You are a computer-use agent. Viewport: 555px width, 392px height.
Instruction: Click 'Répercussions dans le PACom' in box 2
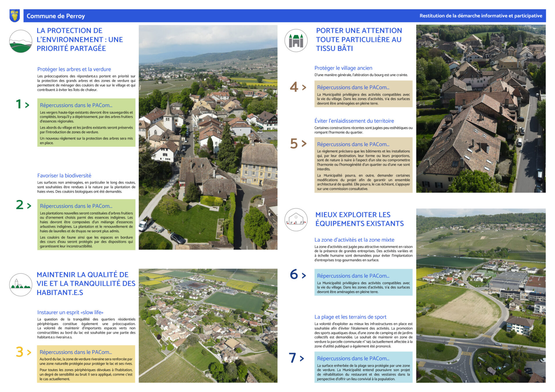[76, 206]
